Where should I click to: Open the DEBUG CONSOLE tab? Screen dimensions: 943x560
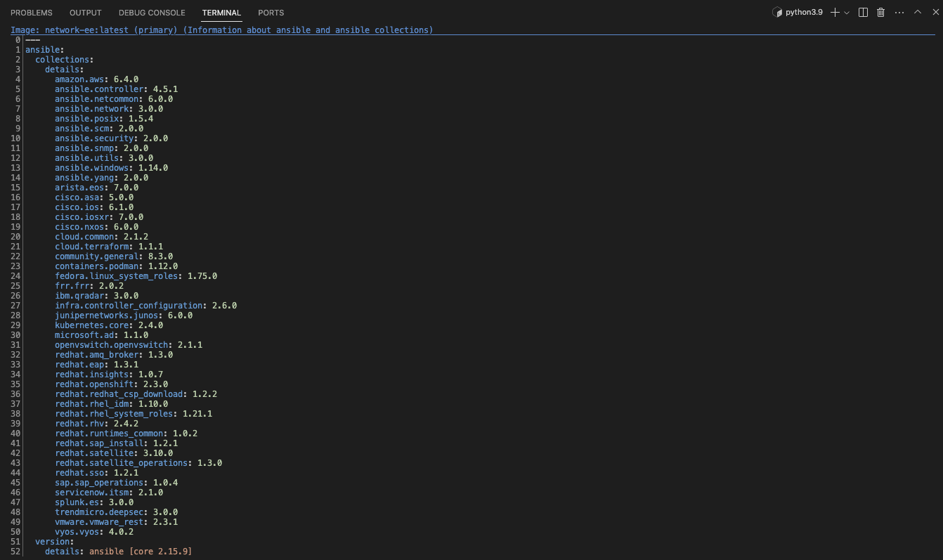click(x=152, y=13)
